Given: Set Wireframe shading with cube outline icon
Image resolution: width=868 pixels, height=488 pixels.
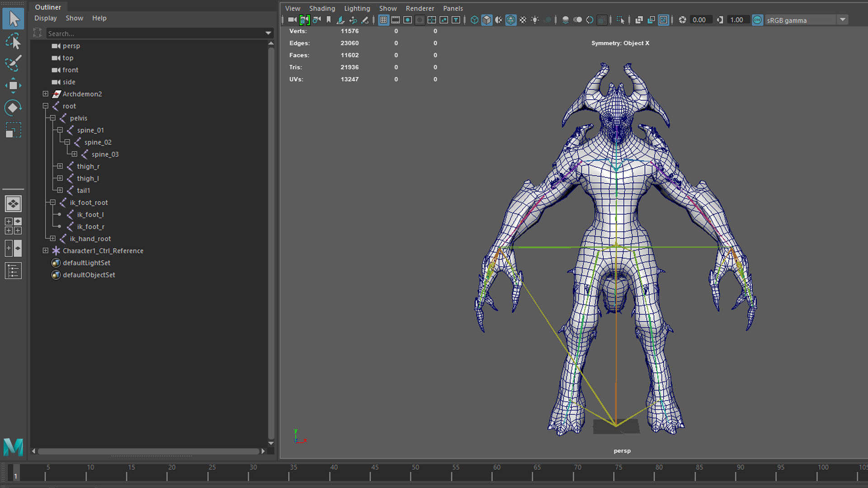Looking at the screenshot, I should [x=474, y=20].
